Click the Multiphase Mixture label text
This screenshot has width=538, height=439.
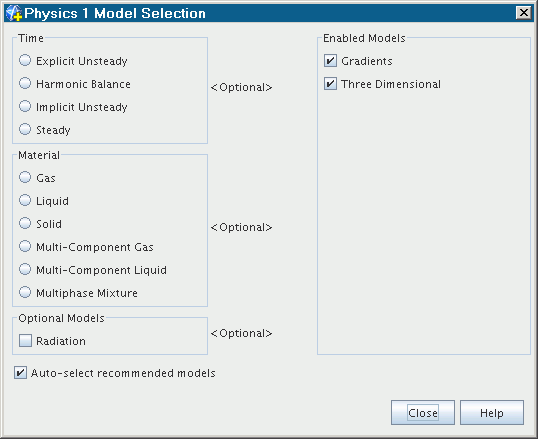pos(87,293)
